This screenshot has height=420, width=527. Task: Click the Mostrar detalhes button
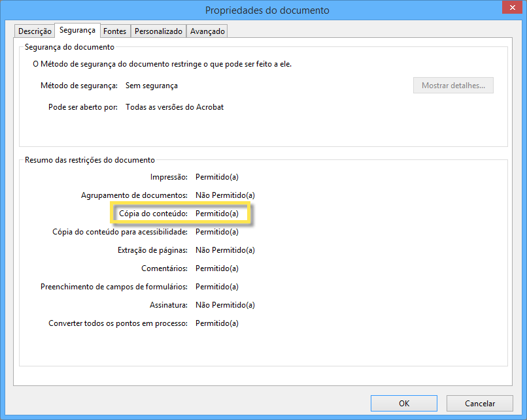tap(453, 85)
